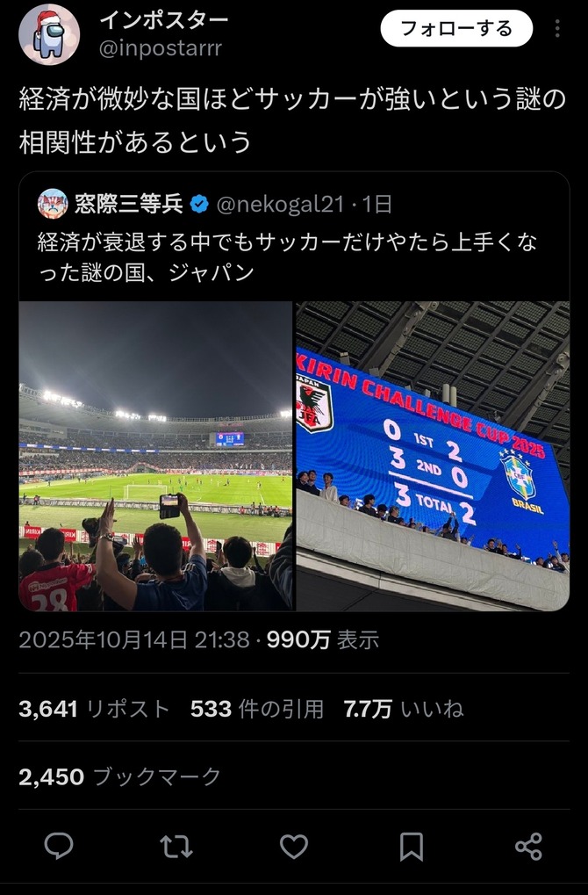View the 3,641 リポスト list

pyautogui.click(x=94, y=709)
